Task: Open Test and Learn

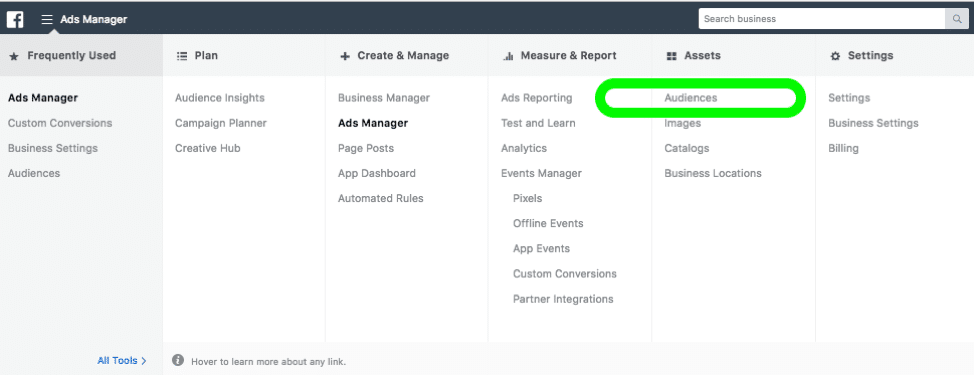Action: (539, 123)
